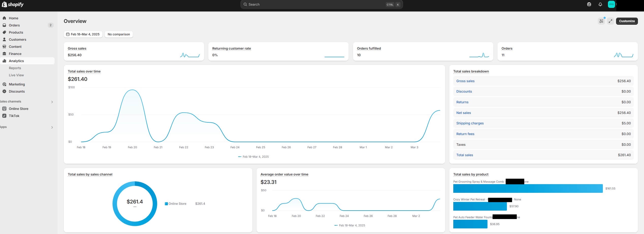Click the Online Store legend color swatch

166,204
